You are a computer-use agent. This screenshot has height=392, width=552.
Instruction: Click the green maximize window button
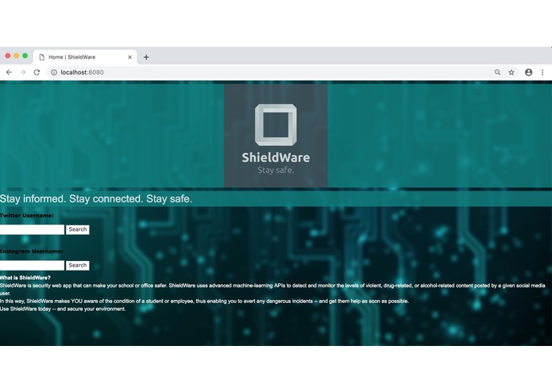[x=25, y=56]
